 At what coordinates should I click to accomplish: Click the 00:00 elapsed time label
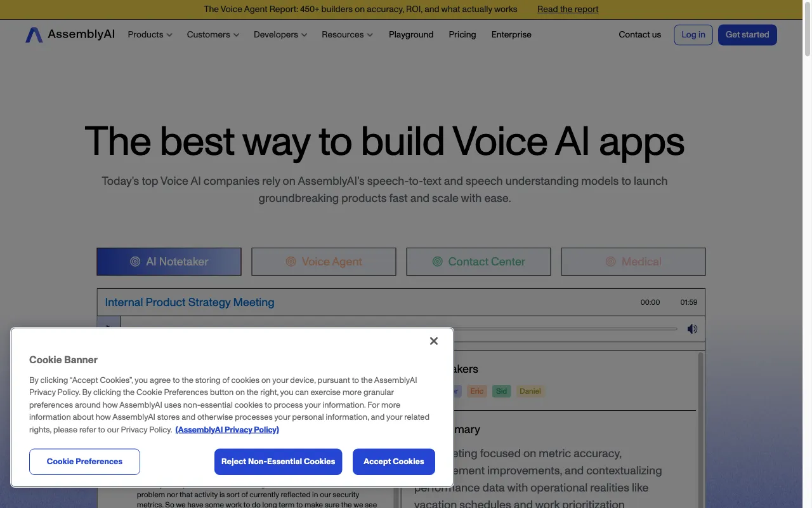[650, 302]
